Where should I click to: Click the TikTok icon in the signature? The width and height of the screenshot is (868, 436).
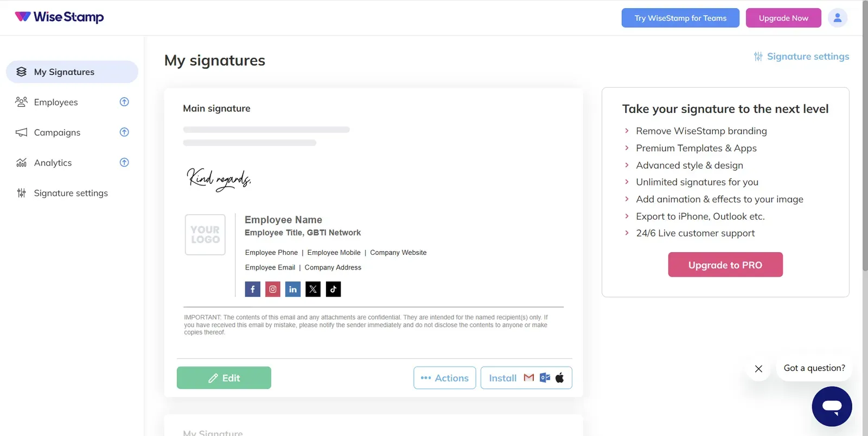(333, 289)
